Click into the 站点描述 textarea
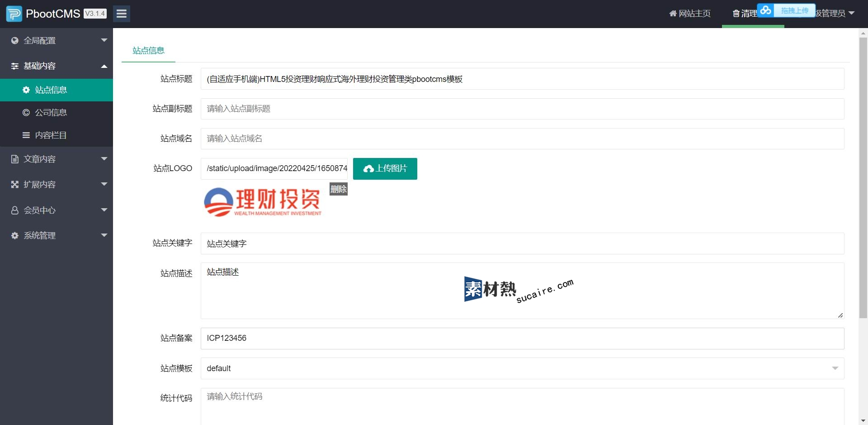This screenshot has height=425, width=868. click(x=522, y=291)
